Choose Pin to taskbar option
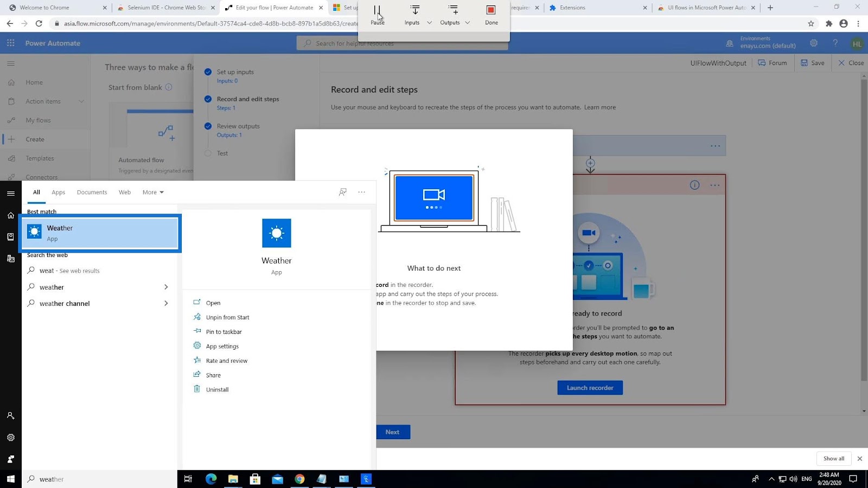 224,332
